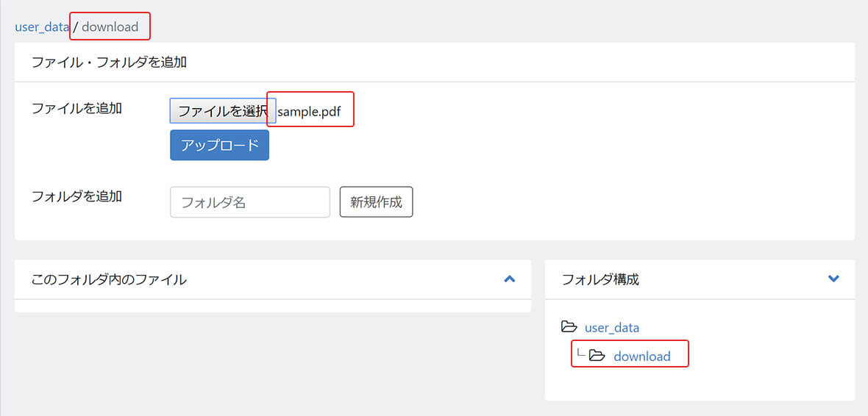Viewport: 868px width, 416px height.
Task: Click the selected sample.pdf filename
Action: pyautogui.click(x=309, y=111)
